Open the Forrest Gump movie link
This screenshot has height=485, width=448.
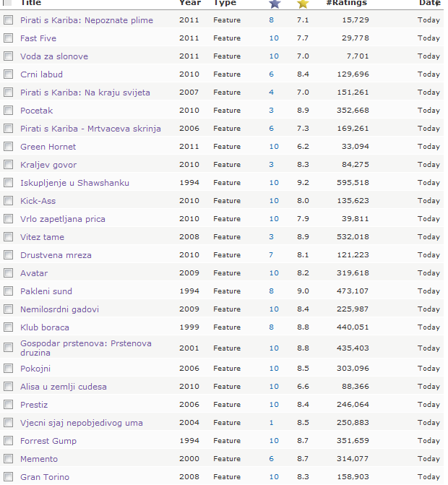(x=48, y=441)
